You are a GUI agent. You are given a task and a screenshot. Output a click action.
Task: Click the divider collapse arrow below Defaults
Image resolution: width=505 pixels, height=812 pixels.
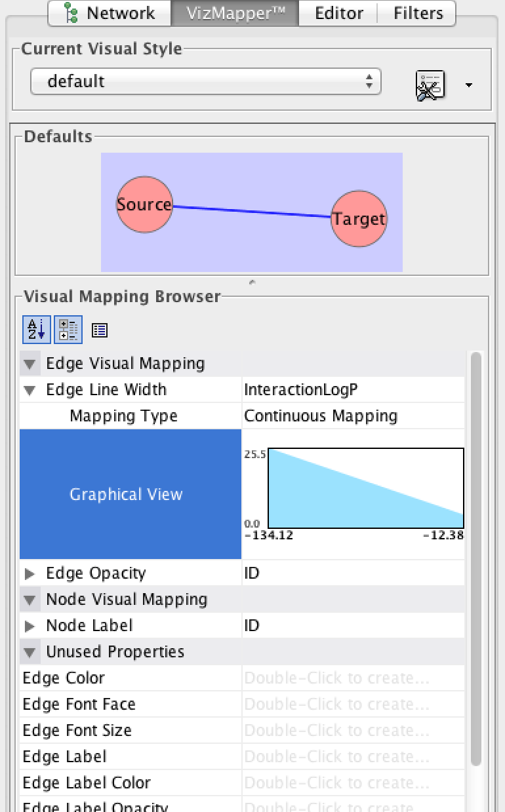pyautogui.click(x=252, y=282)
